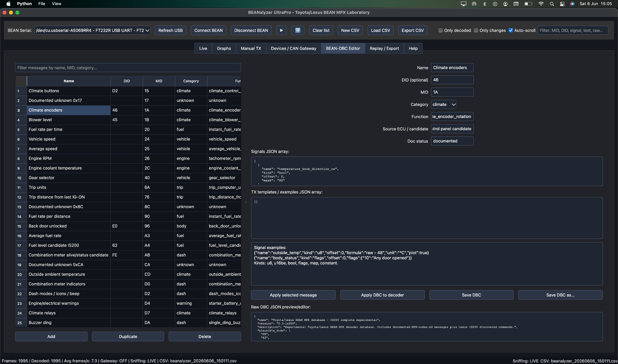Open the Help tab

413,48
